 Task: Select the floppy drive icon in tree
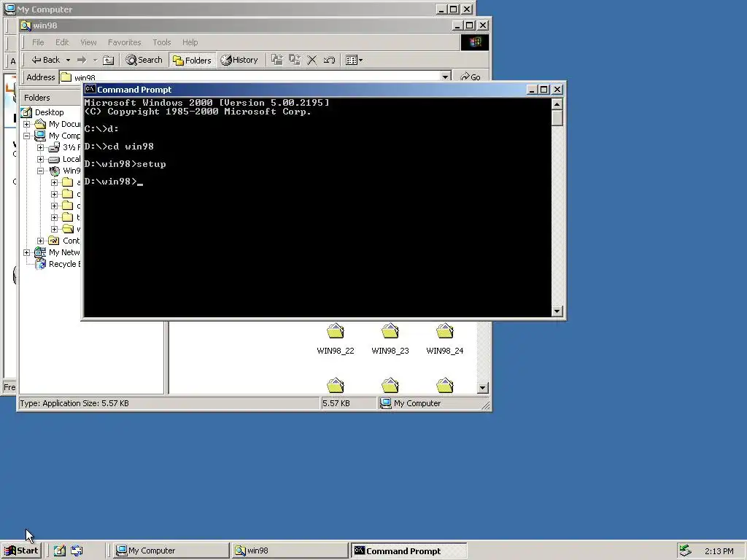pos(54,147)
